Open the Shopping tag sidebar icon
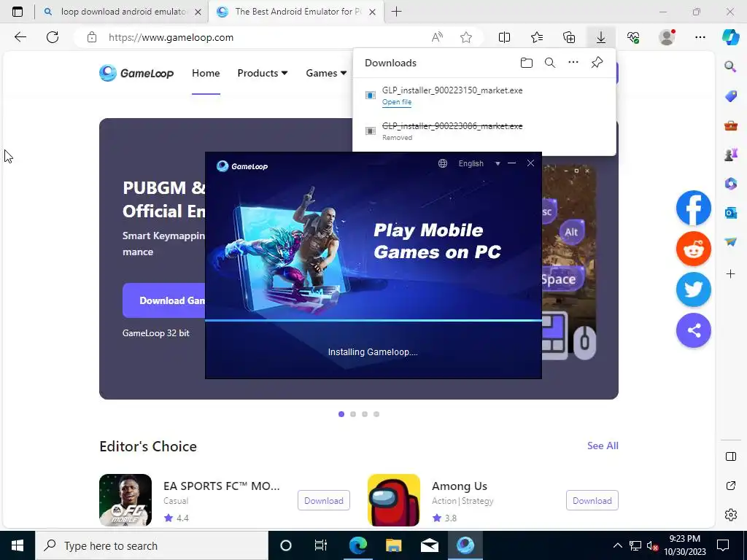The width and height of the screenshot is (747, 560). 730,96
